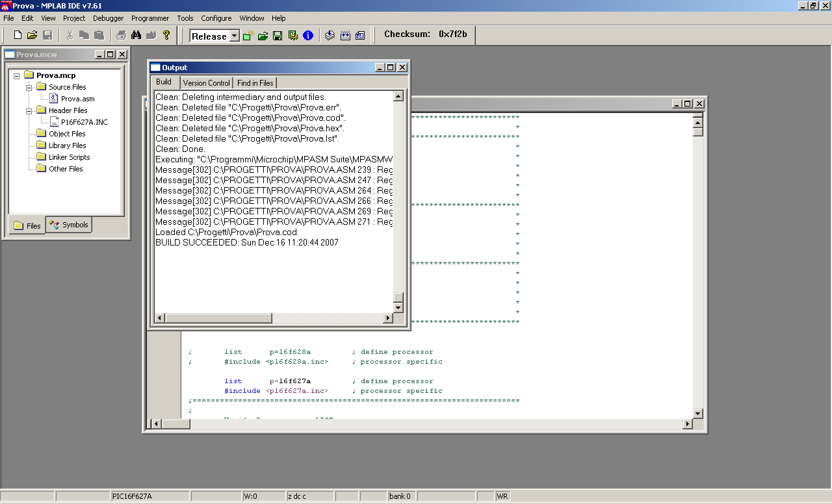Select Prova.asm in the project tree

pyautogui.click(x=77, y=99)
